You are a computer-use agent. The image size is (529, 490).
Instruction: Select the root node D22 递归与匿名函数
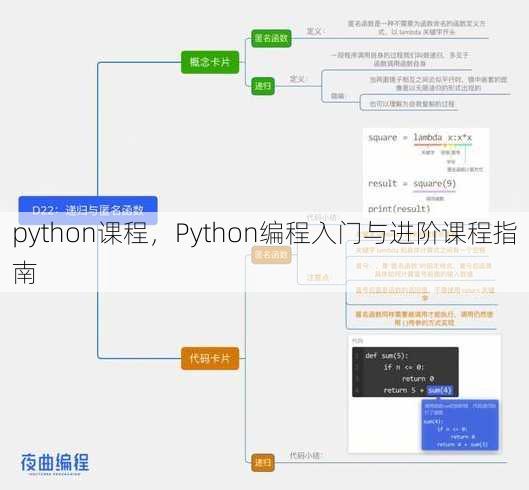click(x=88, y=210)
